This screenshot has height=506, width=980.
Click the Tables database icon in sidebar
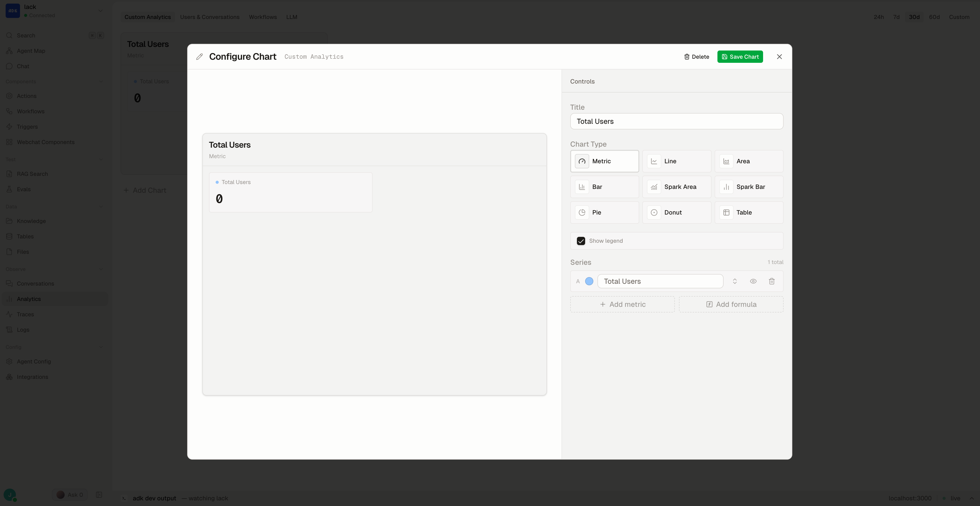pyautogui.click(x=9, y=236)
